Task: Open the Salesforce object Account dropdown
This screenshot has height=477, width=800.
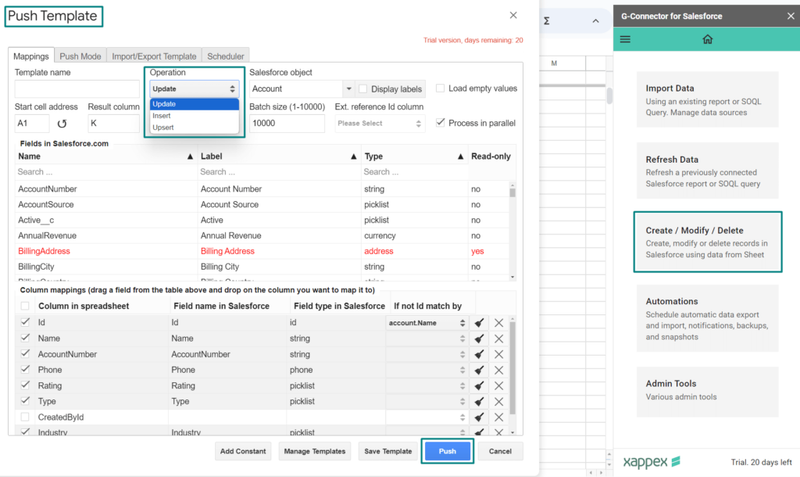Action: [x=348, y=89]
